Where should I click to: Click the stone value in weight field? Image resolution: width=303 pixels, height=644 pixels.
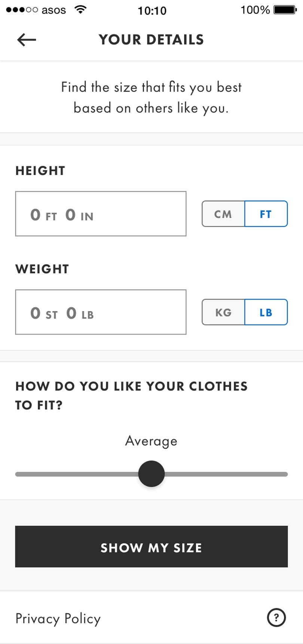(x=36, y=313)
